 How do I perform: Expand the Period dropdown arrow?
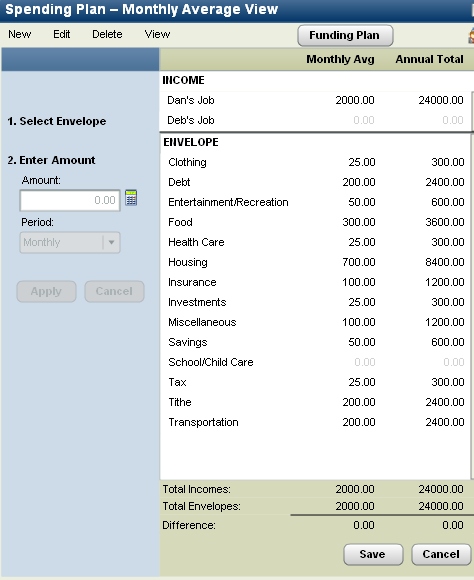[x=111, y=243]
